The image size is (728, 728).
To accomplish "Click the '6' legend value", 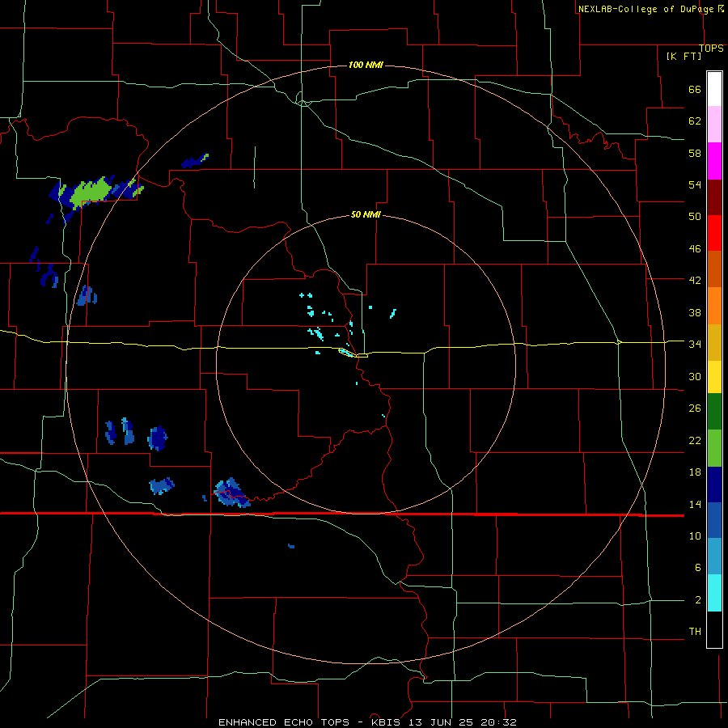I will pyautogui.click(x=697, y=567).
